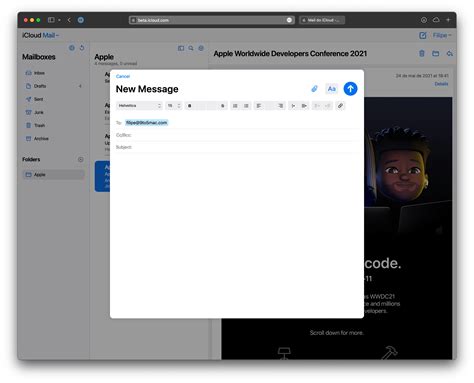Insert a bulleted list
474x383 pixels.
click(235, 106)
